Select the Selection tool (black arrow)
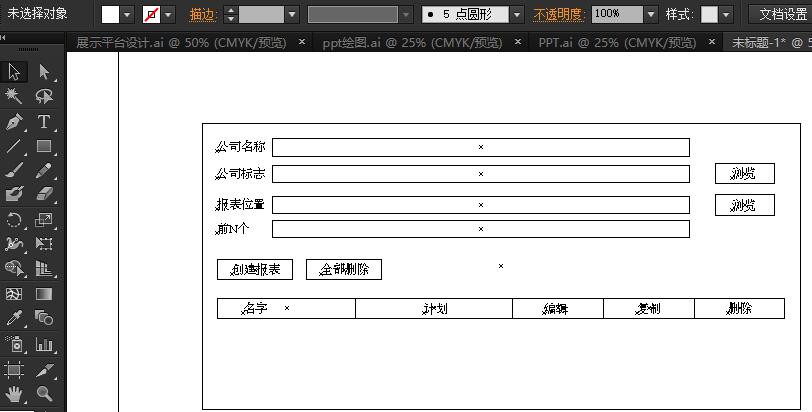This screenshot has height=412, width=812. (14, 71)
